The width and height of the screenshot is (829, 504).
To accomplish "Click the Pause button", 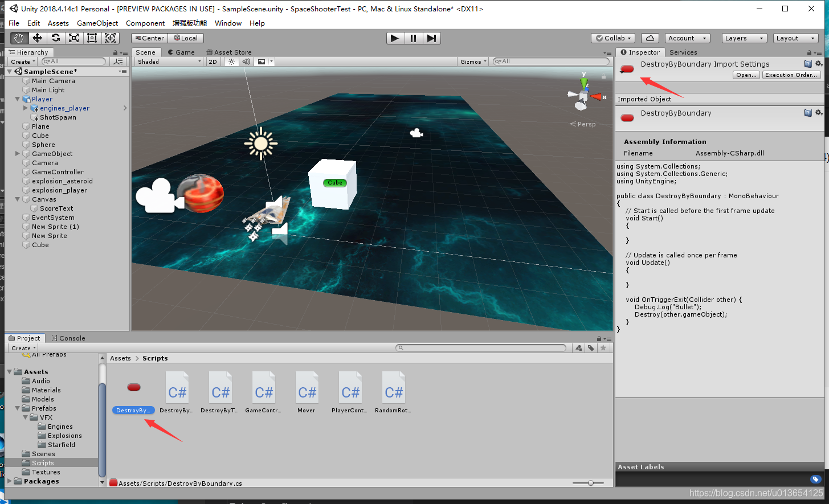I will coord(413,38).
